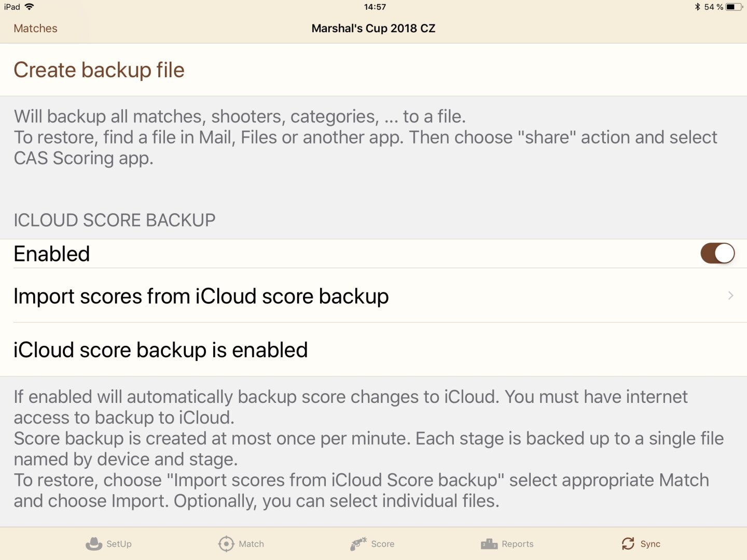Open Import scores from iCloud score backup
Viewport: 747px width, 560px height.
point(374,296)
